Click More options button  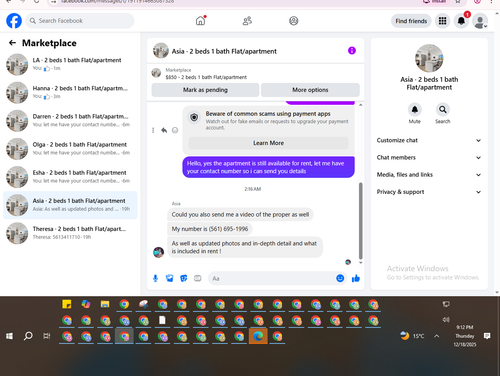point(310,90)
